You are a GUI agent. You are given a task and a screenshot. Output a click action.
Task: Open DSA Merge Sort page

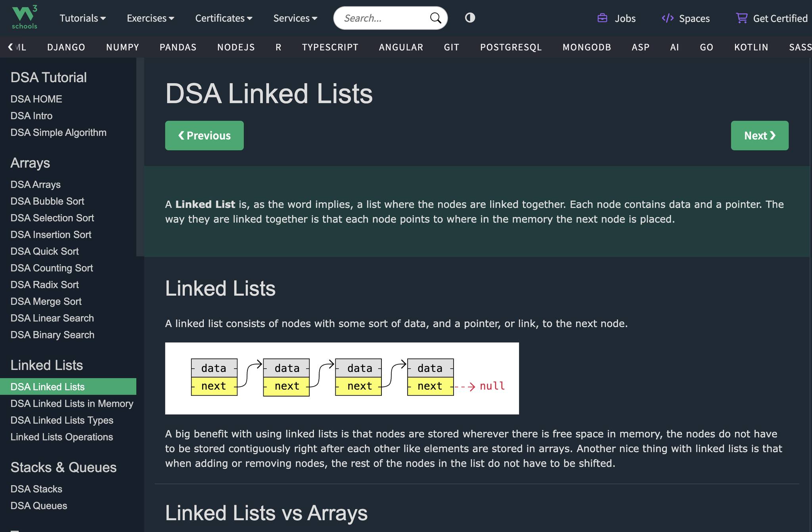[x=46, y=301]
